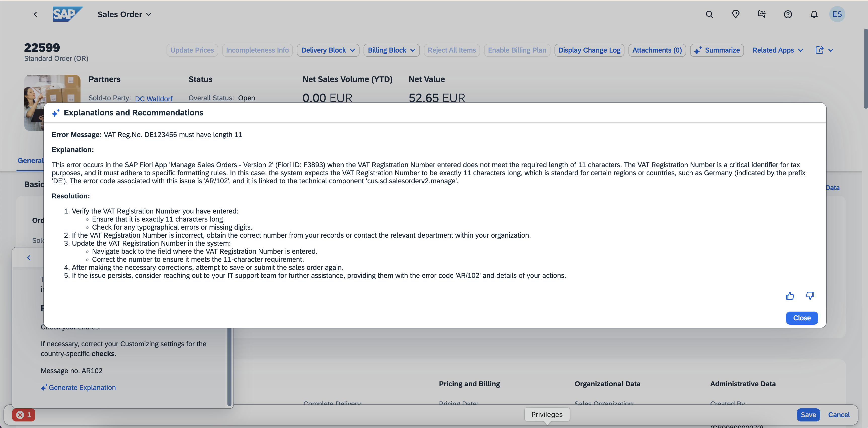
Task: Click the thumbs down feedback icon
Action: point(810,296)
